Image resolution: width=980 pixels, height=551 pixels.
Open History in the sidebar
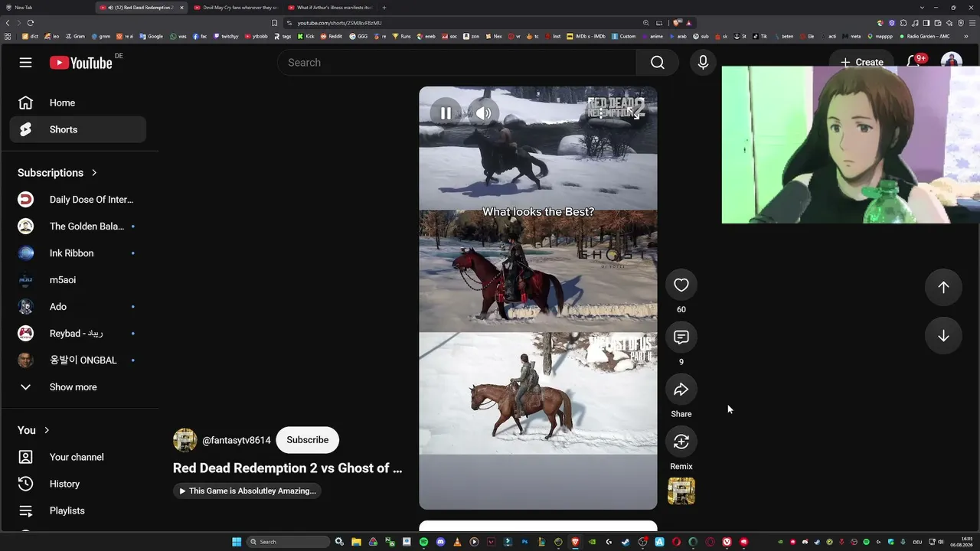click(77, 484)
